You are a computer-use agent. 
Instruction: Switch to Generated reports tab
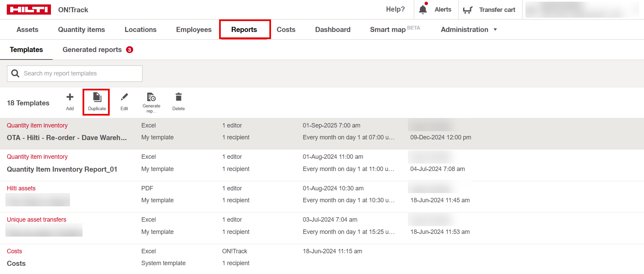(x=92, y=50)
